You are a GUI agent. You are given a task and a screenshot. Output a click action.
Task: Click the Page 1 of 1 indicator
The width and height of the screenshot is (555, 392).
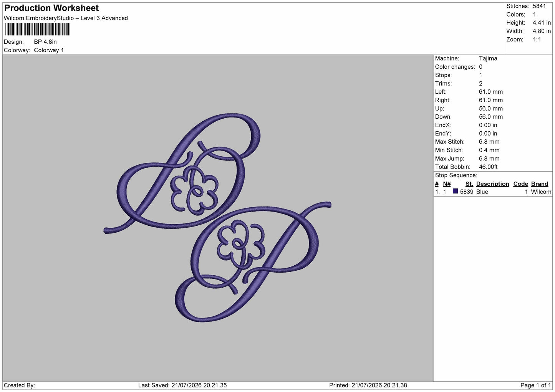point(535,385)
